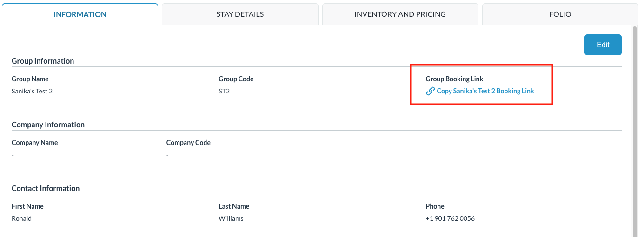Viewport: 644px width, 237px height.
Task: Click the phone number +1 901 762 0056
Action: coord(450,218)
